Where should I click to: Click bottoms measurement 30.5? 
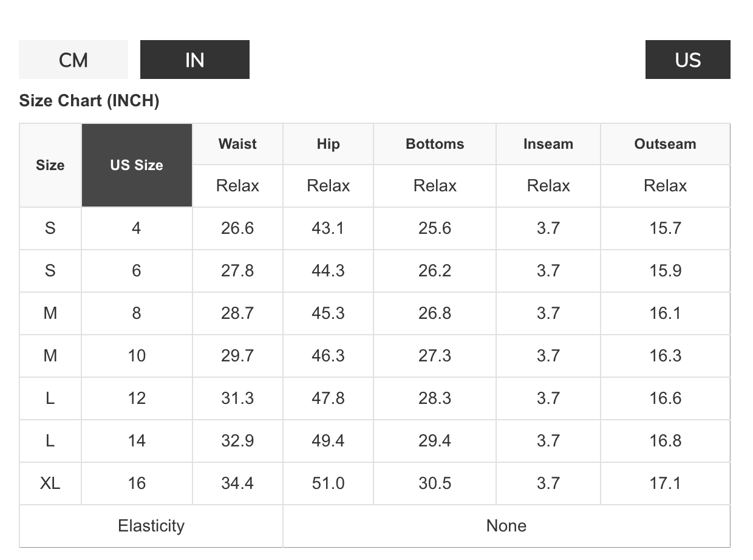(x=435, y=483)
